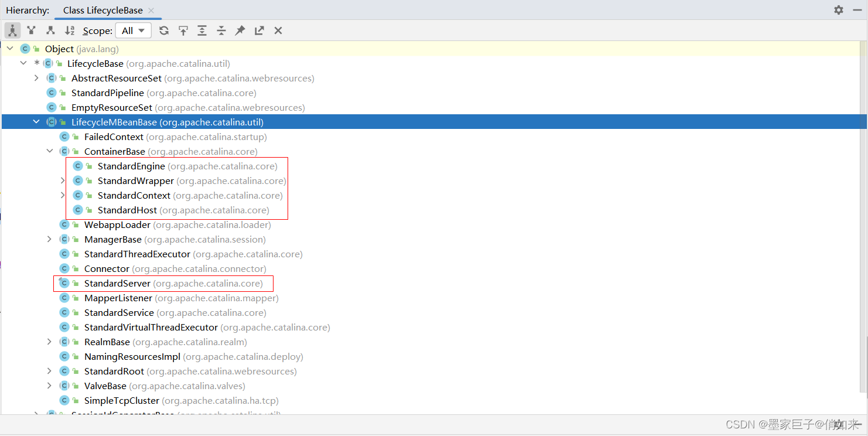
Task: Expand the AbstractResourceSet node
Action: point(36,78)
